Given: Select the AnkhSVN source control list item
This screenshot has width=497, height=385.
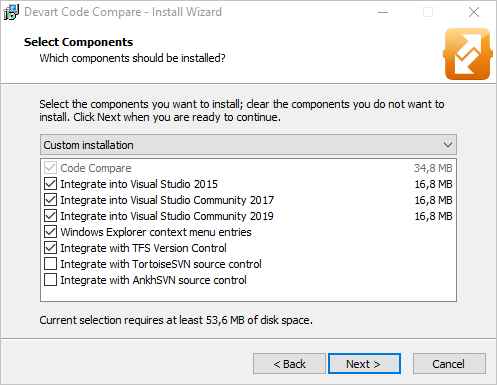Looking at the screenshot, I should tap(248, 280).
